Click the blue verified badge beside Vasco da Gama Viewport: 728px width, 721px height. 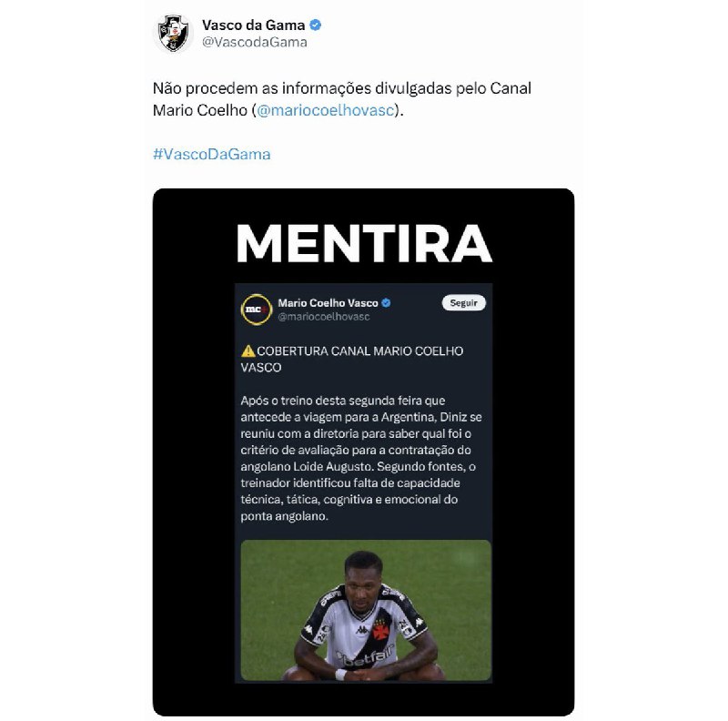pos(315,25)
